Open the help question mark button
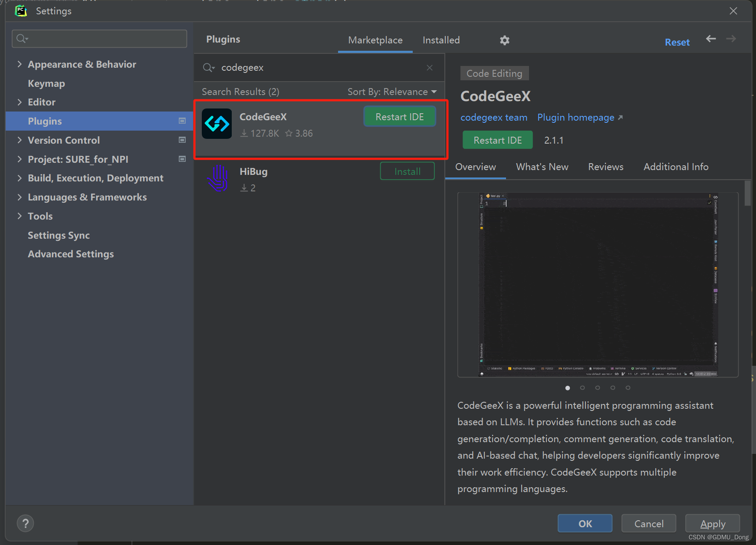The height and width of the screenshot is (545, 756). (x=25, y=523)
